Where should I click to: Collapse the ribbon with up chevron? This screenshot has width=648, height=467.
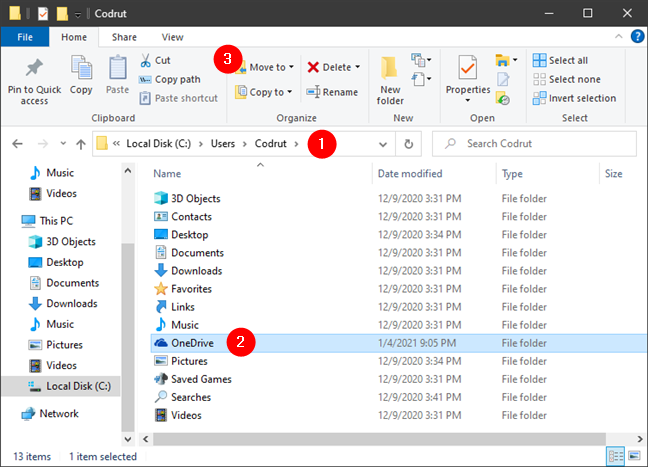[x=619, y=36]
